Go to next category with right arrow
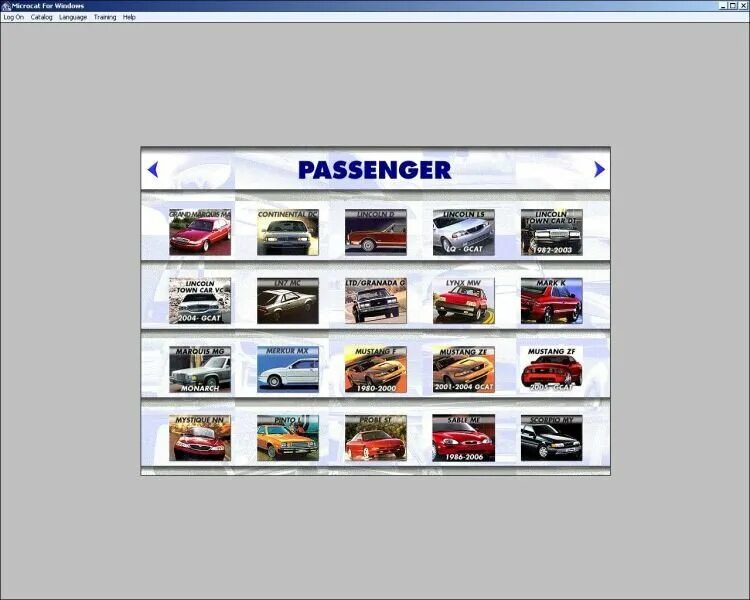This screenshot has height=600, width=750. [599, 169]
